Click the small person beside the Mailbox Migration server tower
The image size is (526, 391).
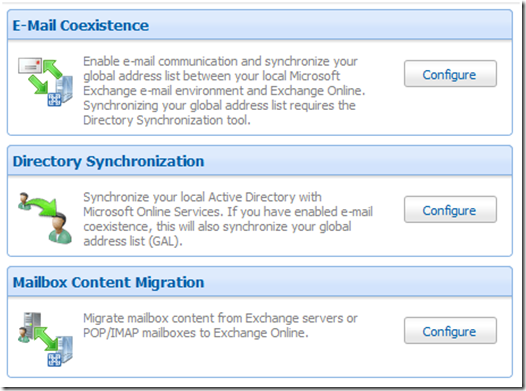point(23,335)
